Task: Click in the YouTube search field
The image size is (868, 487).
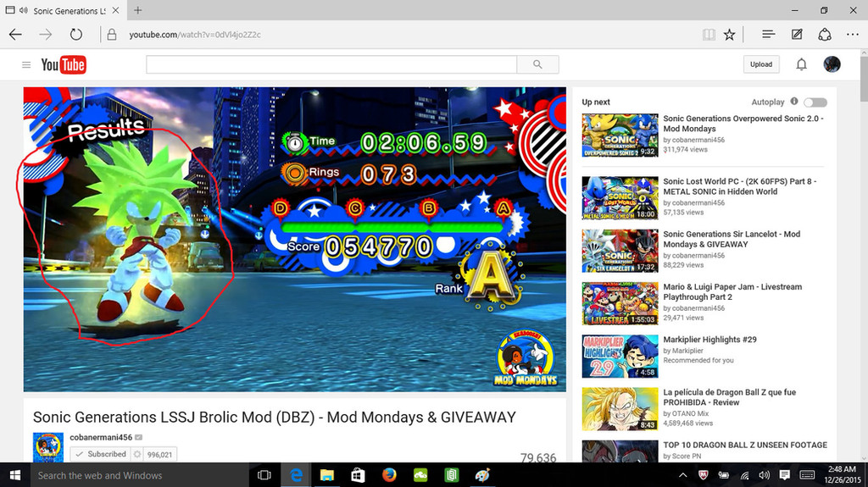Action: (x=331, y=64)
